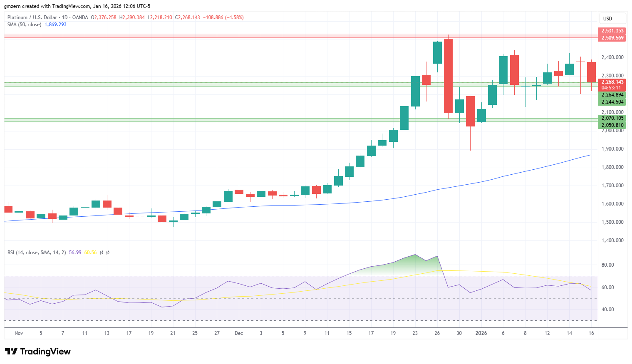Click the RSI 40.00 axis level
This screenshot has width=632, height=364.
coord(607,310)
